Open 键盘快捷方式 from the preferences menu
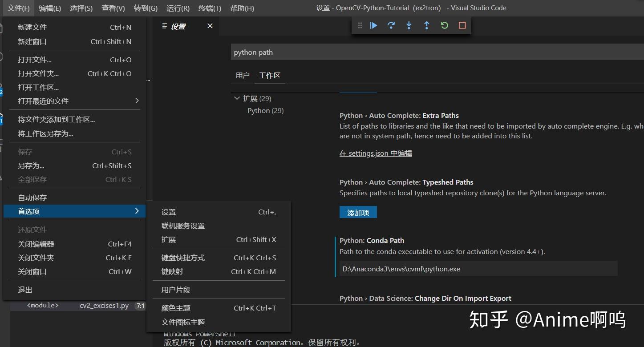The width and height of the screenshot is (644, 347). [182, 258]
